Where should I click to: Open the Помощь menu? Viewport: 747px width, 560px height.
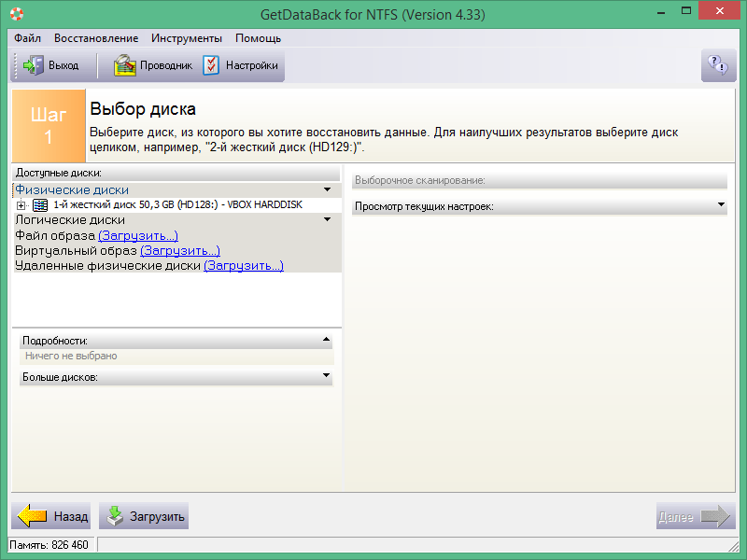[259, 38]
